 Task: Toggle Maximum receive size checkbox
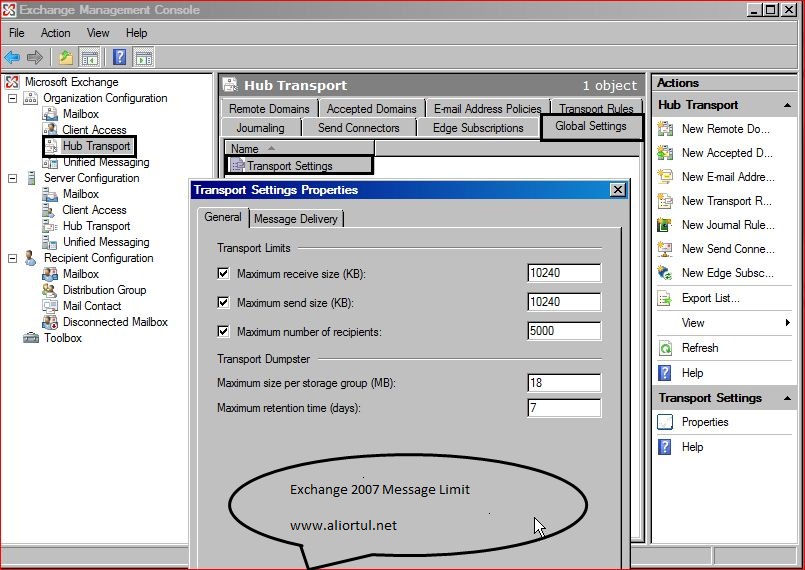click(223, 273)
